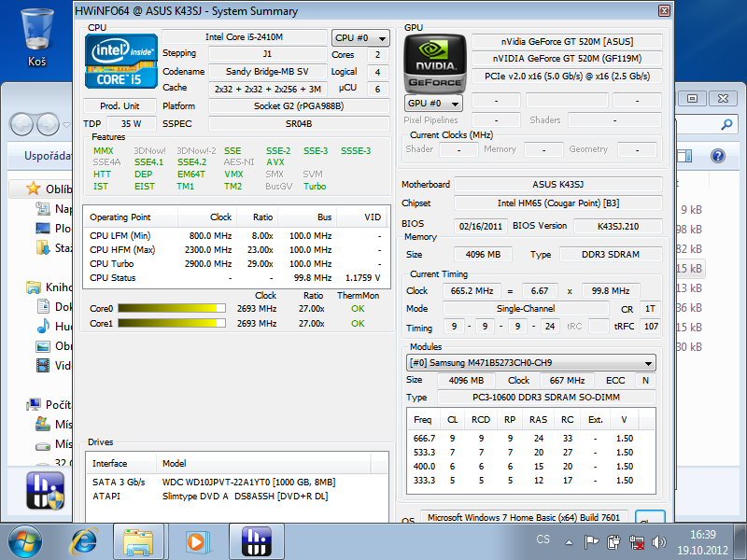
Task: Open the video filmstrip library item
Action: click(43, 366)
